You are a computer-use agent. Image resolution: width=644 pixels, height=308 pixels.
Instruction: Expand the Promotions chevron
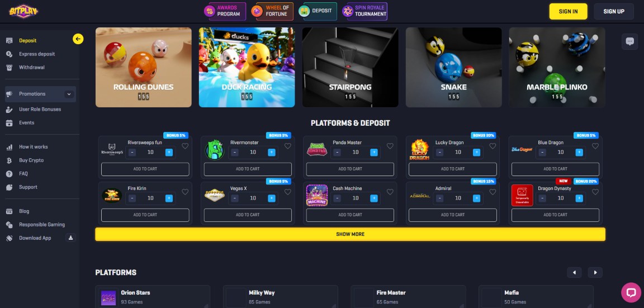point(69,94)
